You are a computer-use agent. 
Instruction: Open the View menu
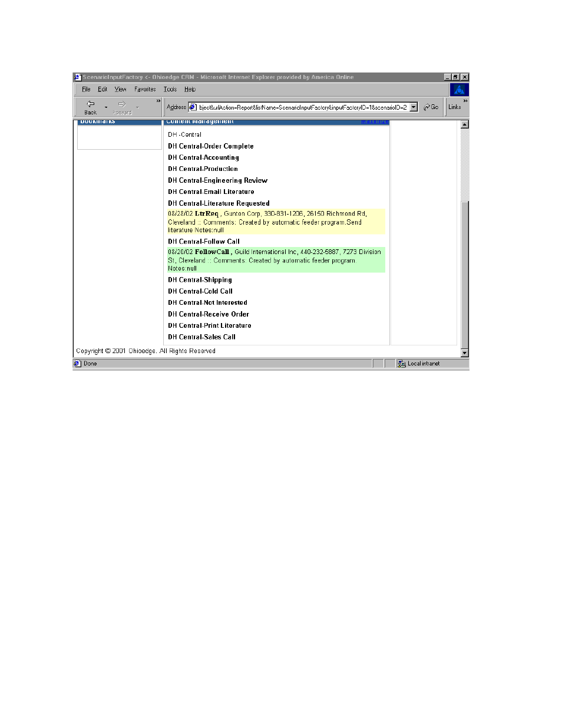(x=120, y=90)
